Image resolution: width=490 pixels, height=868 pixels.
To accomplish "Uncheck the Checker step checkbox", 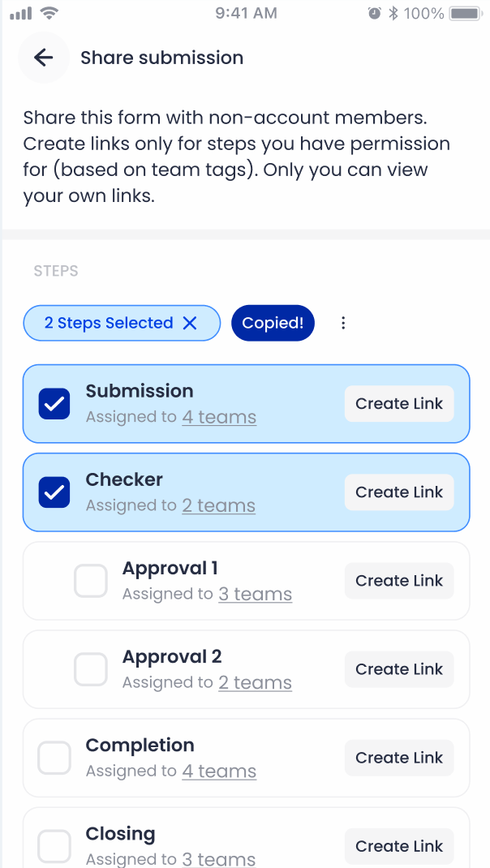I will 54,492.
